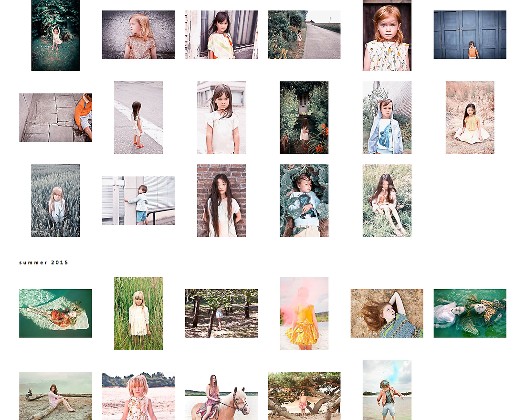Select the girl sitting on driftwood photo
Screen dimensions: 525x420
click(55, 396)
